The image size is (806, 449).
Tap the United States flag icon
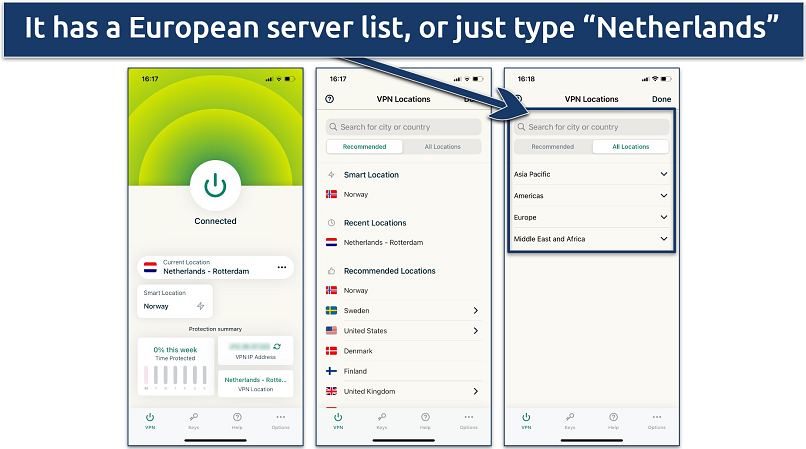[332, 330]
